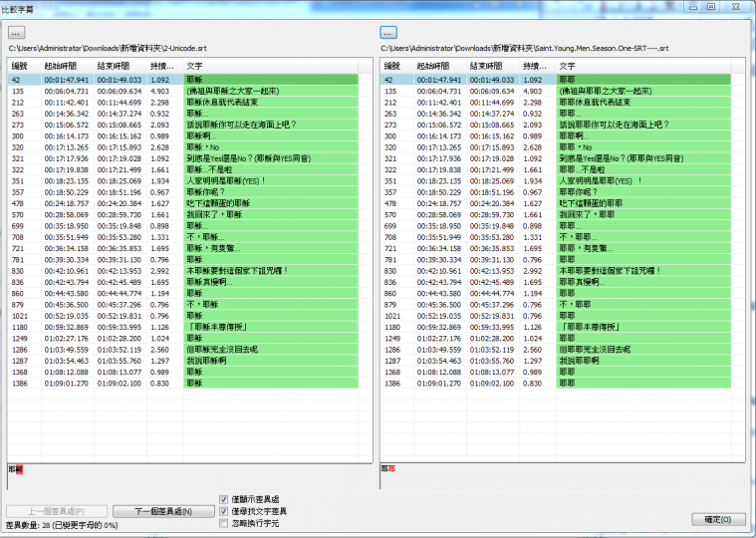Click start time 00:24:18.757 in 2-Unicode.srt list
This screenshot has width=756, height=538.
[67, 203]
